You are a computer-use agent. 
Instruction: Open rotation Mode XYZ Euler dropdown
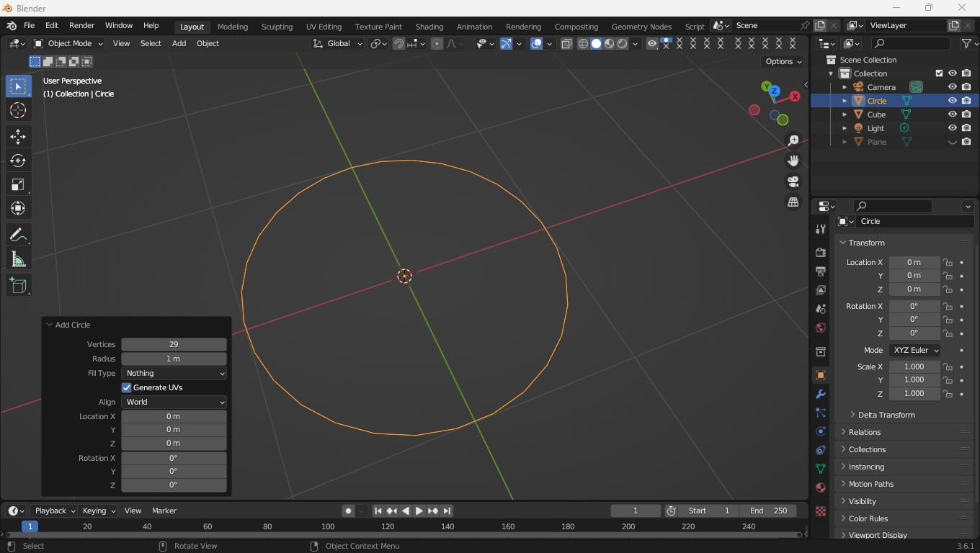click(915, 350)
